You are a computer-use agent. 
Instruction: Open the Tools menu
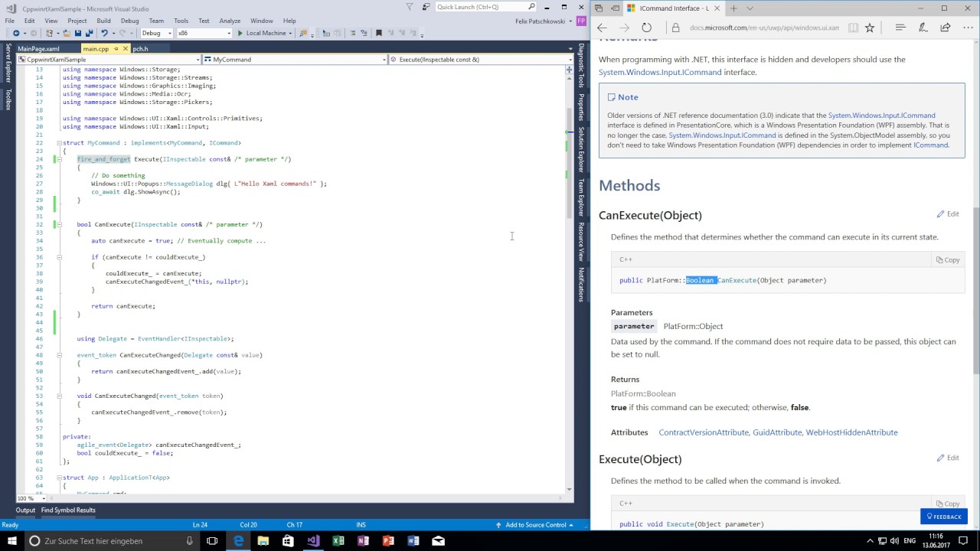[181, 21]
